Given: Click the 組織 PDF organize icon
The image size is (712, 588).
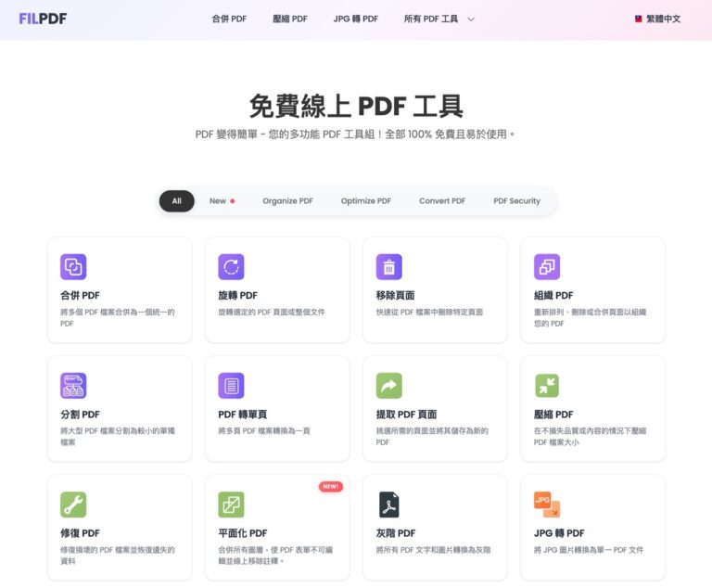Looking at the screenshot, I should point(547,267).
